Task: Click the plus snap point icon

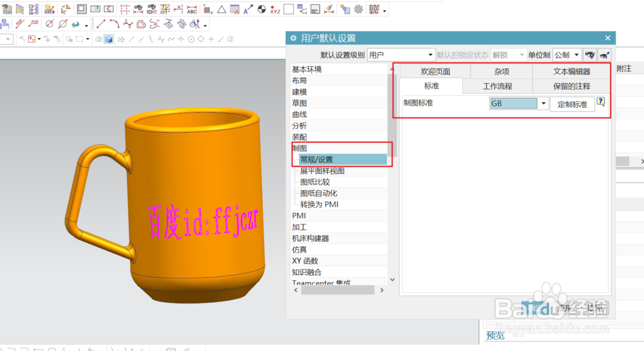Action: click(x=211, y=39)
